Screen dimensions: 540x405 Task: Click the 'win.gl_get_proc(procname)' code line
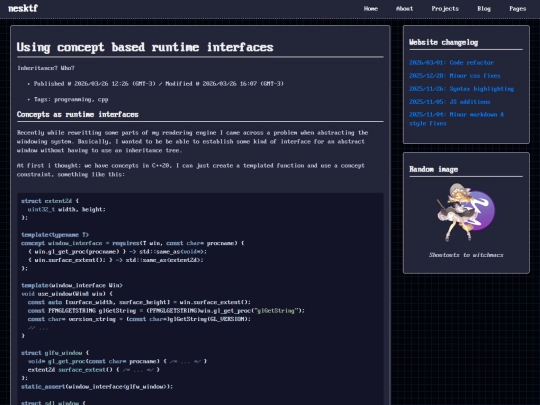tap(117, 251)
